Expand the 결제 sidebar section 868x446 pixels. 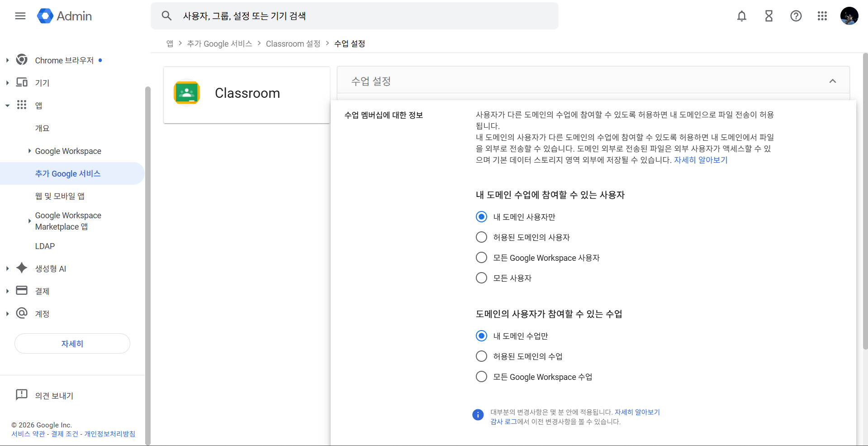tap(7, 291)
